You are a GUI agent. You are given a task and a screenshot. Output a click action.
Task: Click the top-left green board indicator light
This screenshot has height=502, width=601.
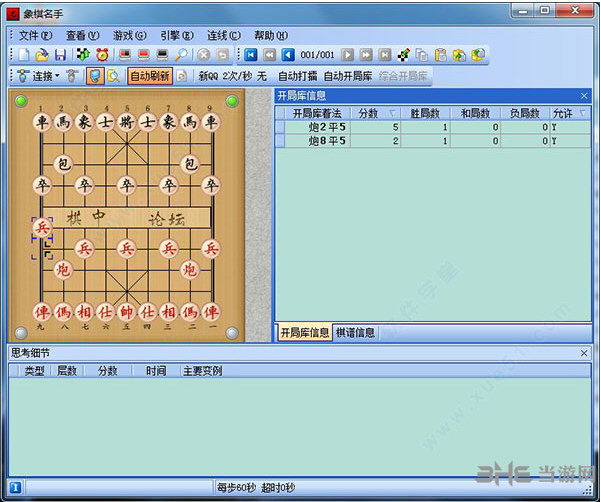[x=21, y=101]
